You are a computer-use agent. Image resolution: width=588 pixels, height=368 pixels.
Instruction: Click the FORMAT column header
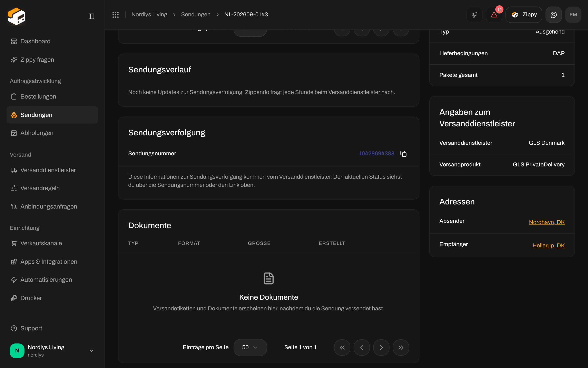tap(189, 243)
